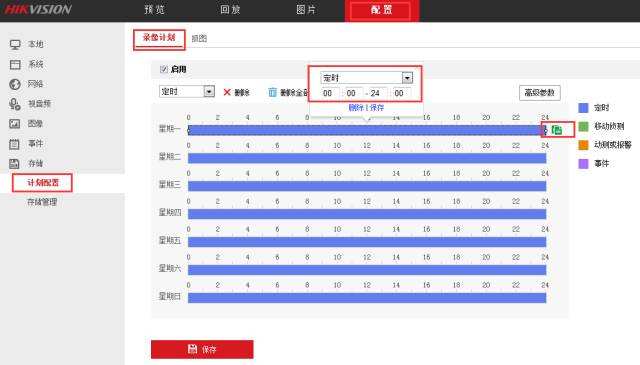Viewport: 640px width, 365px height.
Task: Open the 视音频 (Video/Audio) microphone icon
Action: tap(15, 104)
